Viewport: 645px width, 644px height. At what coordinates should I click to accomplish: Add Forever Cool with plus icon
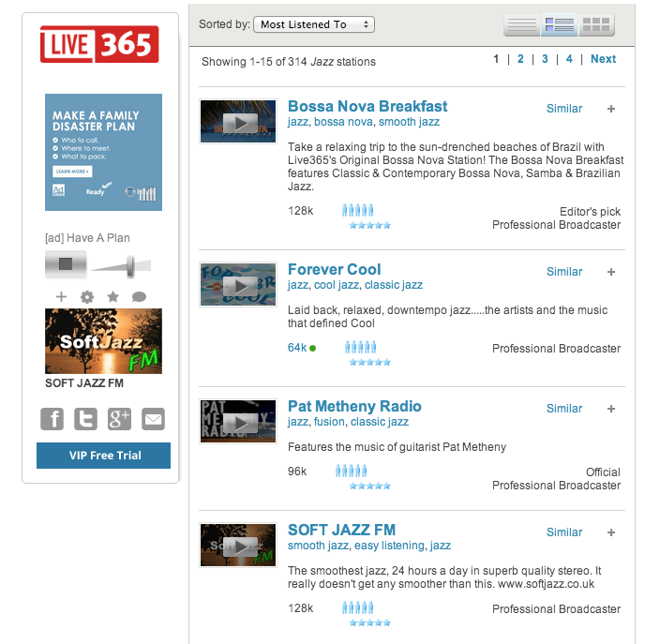611,272
